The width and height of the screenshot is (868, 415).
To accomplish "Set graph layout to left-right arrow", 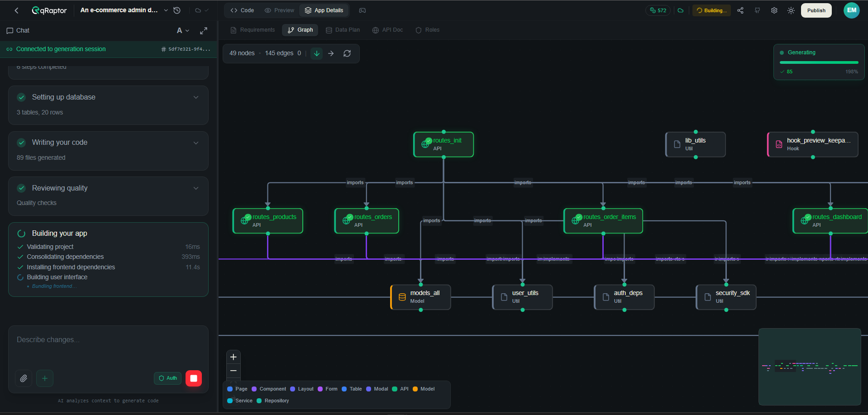I will coord(331,53).
